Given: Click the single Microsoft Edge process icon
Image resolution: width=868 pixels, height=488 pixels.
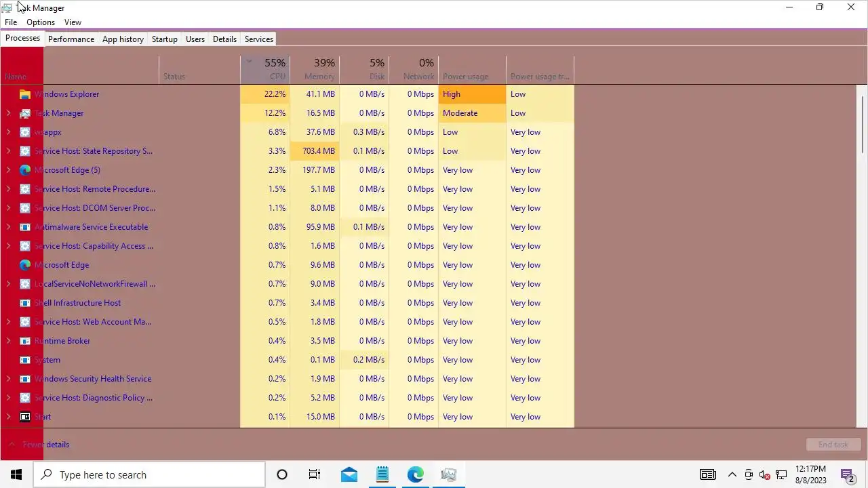Looking at the screenshot, I should click(25, 265).
